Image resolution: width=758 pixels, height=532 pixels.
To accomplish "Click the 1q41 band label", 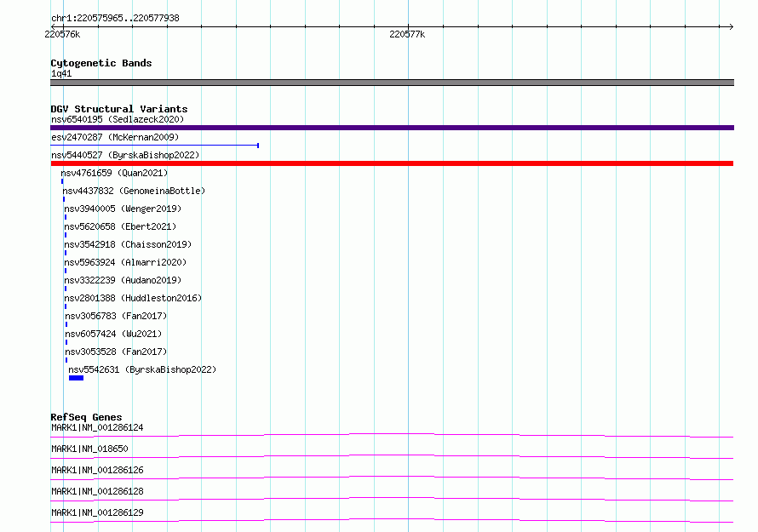I will click(x=61, y=73).
